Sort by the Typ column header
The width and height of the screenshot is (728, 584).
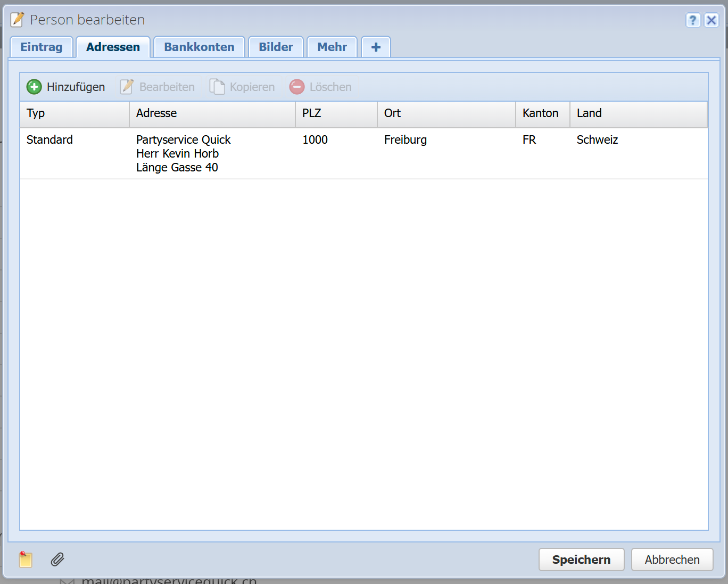click(75, 113)
